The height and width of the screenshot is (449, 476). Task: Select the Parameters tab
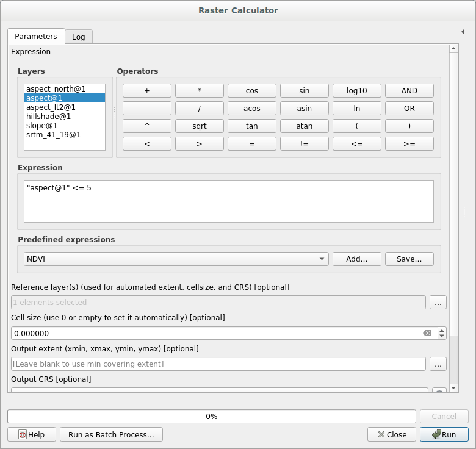tap(35, 37)
